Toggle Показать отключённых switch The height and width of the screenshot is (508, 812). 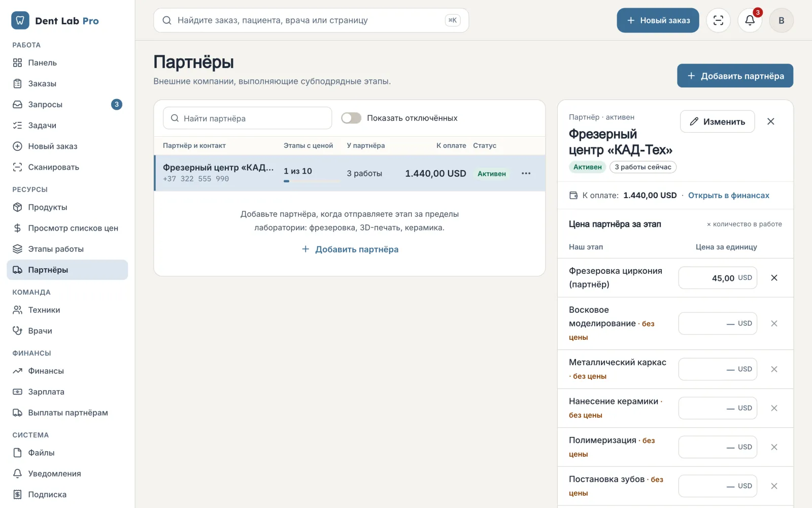[351, 118]
